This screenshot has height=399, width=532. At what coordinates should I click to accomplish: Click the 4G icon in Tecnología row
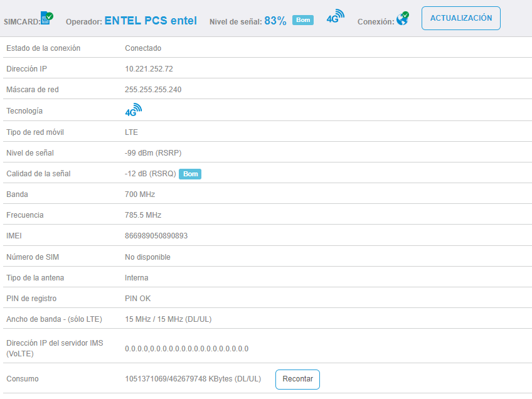click(x=133, y=110)
